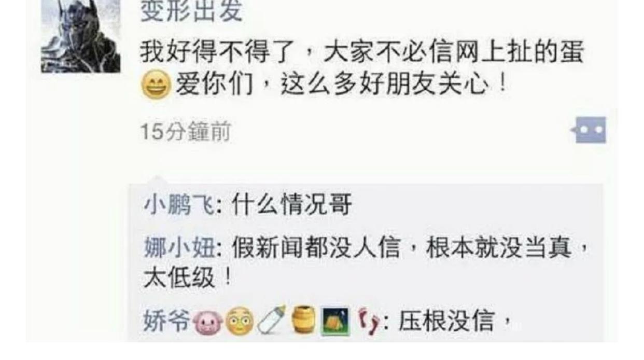Tap the grinning emoji in the post

156,86
